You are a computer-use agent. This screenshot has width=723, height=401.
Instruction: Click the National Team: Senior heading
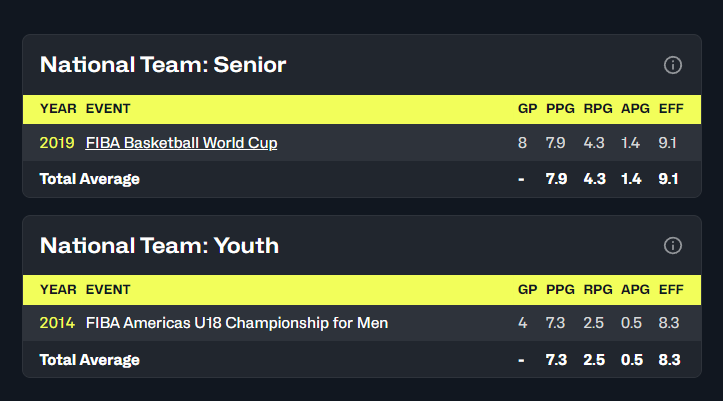coord(163,65)
